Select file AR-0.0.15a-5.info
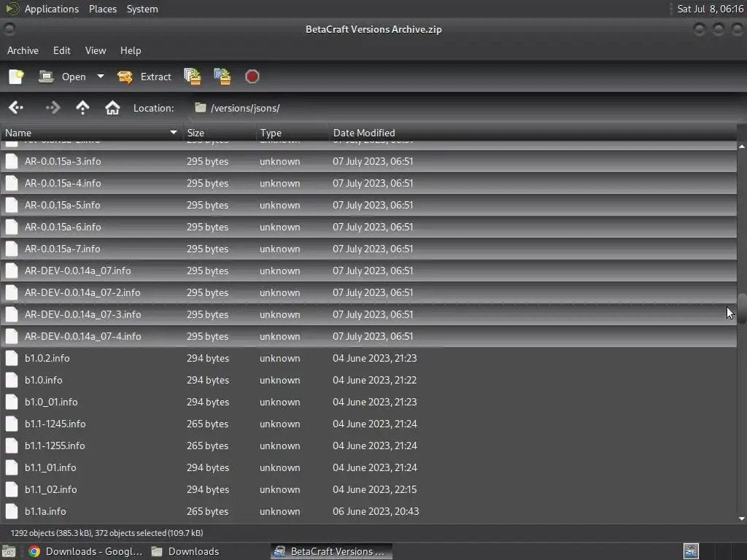 point(368,205)
